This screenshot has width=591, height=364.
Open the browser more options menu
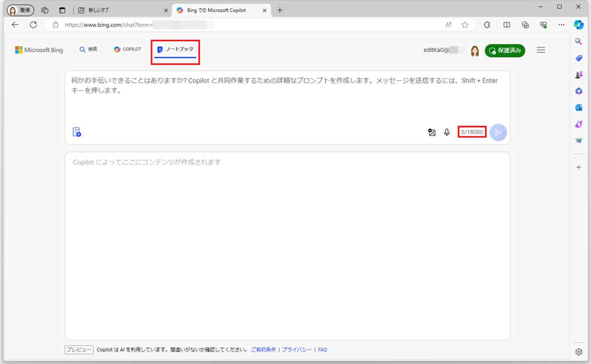pos(561,25)
